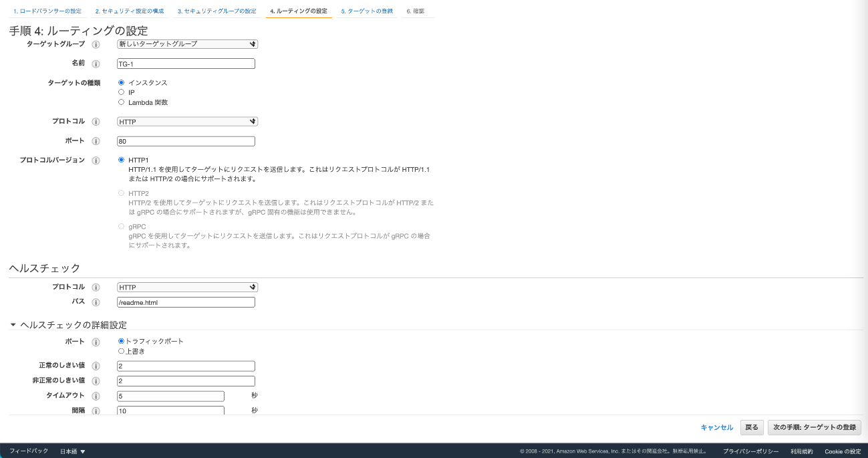
Task: Click info icon next to パス label
Action: click(96, 302)
